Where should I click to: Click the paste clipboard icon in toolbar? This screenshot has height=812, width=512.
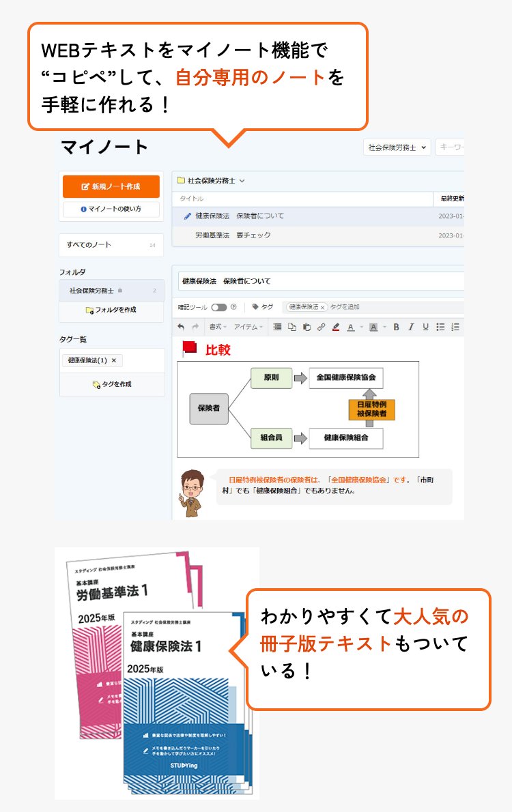[307, 327]
